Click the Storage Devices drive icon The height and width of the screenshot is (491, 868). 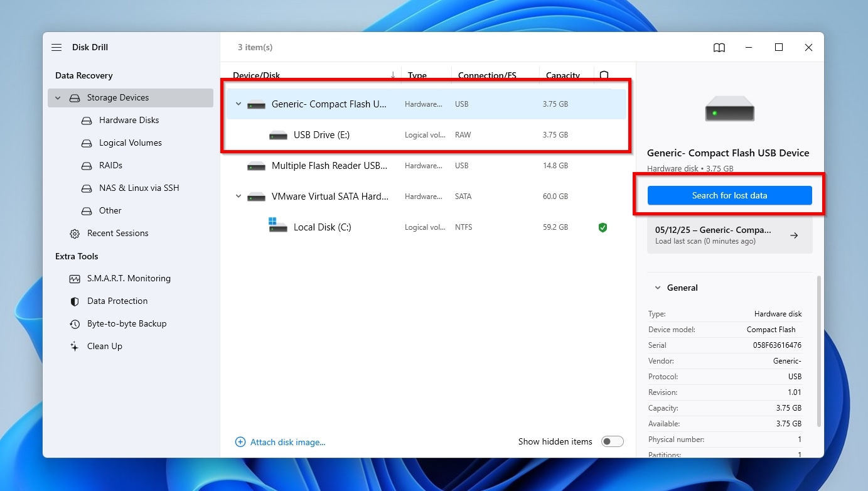[x=75, y=98]
